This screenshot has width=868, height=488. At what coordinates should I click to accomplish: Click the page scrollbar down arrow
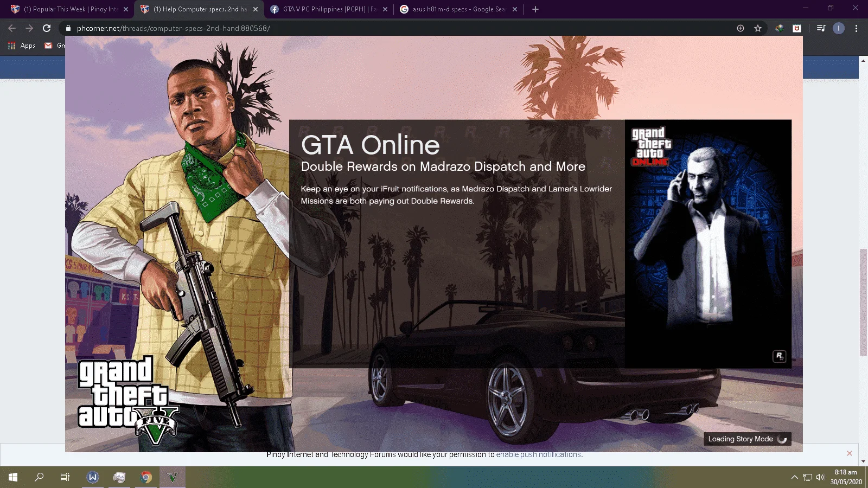pyautogui.click(x=863, y=461)
